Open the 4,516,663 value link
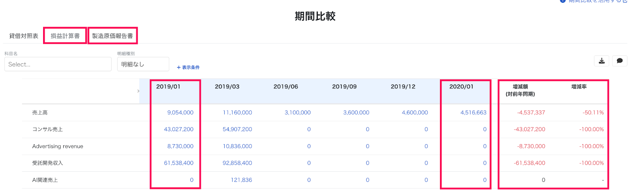Screen dimensions: 644x193 tap(473, 113)
